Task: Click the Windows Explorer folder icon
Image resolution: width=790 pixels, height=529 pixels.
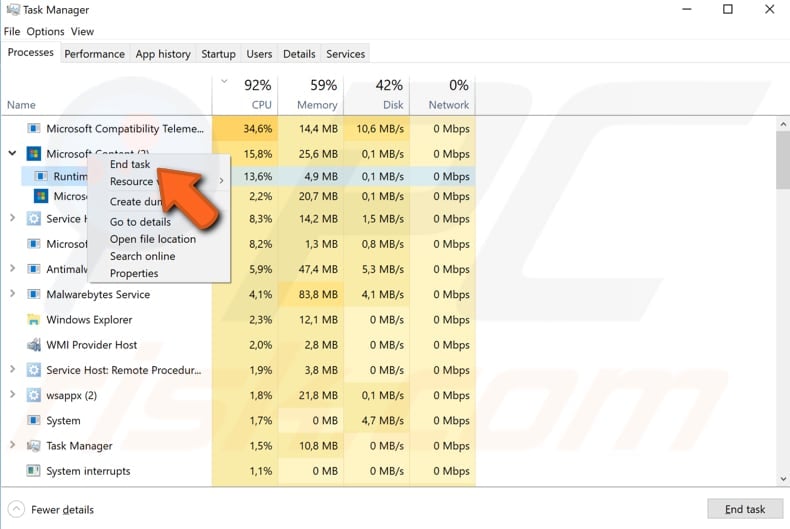Action: (x=33, y=319)
